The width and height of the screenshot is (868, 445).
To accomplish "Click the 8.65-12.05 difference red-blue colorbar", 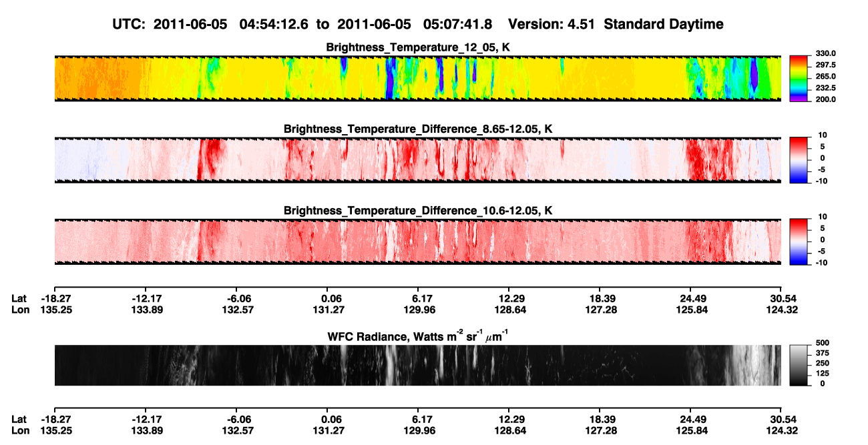I will pyautogui.click(x=799, y=160).
